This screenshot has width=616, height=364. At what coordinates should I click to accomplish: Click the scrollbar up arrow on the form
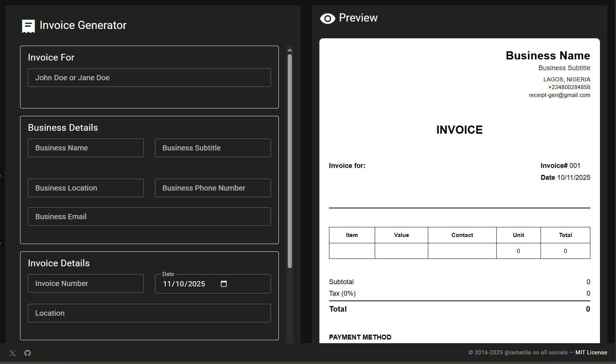(290, 49)
